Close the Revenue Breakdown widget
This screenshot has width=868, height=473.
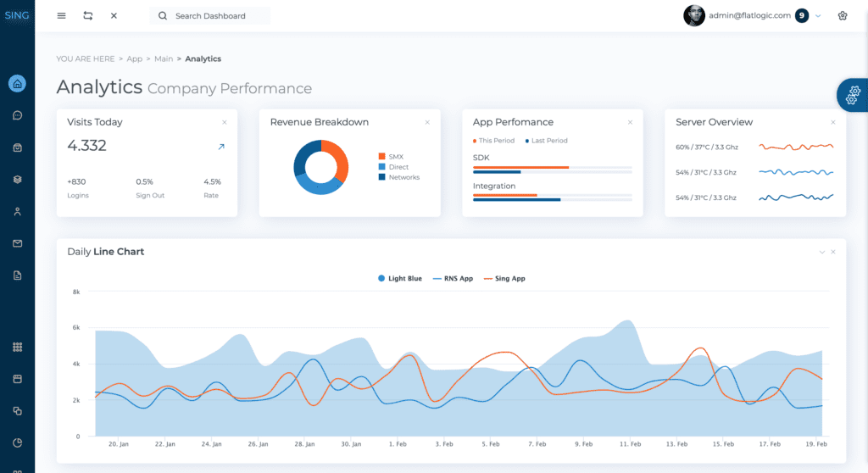point(427,122)
